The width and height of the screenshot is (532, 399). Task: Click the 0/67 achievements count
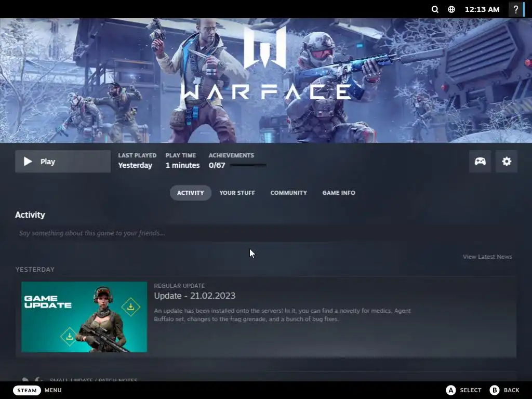(x=217, y=165)
